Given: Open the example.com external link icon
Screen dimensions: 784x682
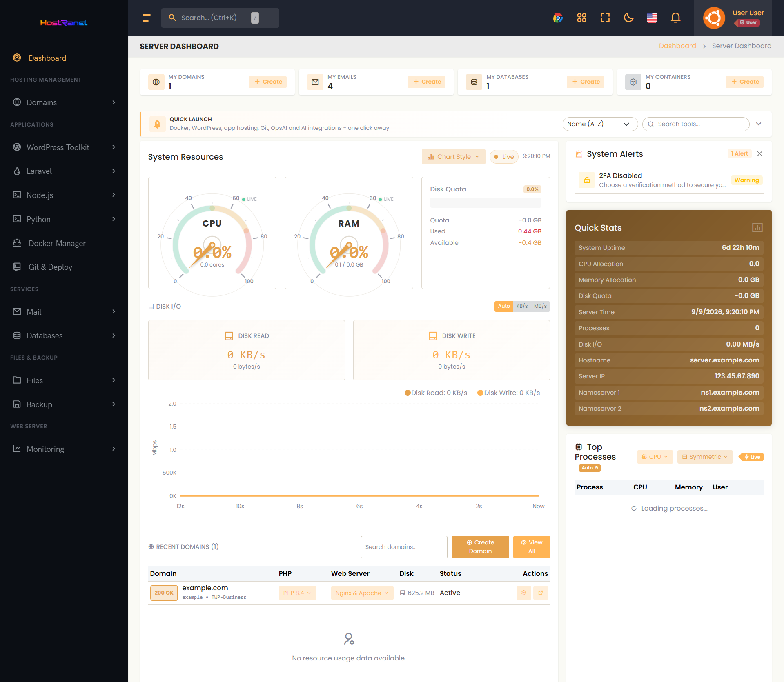Looking at the screenshot, I should [541, 593].
